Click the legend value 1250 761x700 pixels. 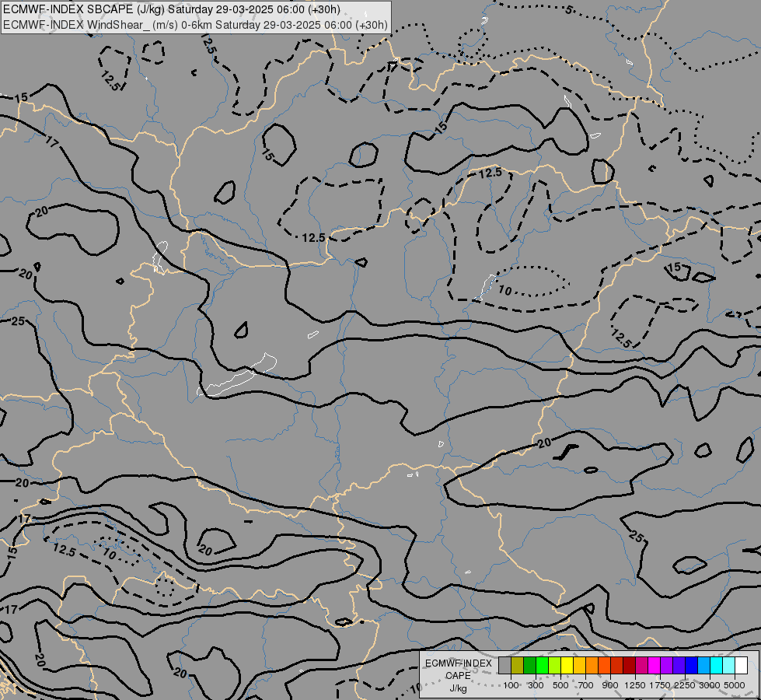(635, 685)
